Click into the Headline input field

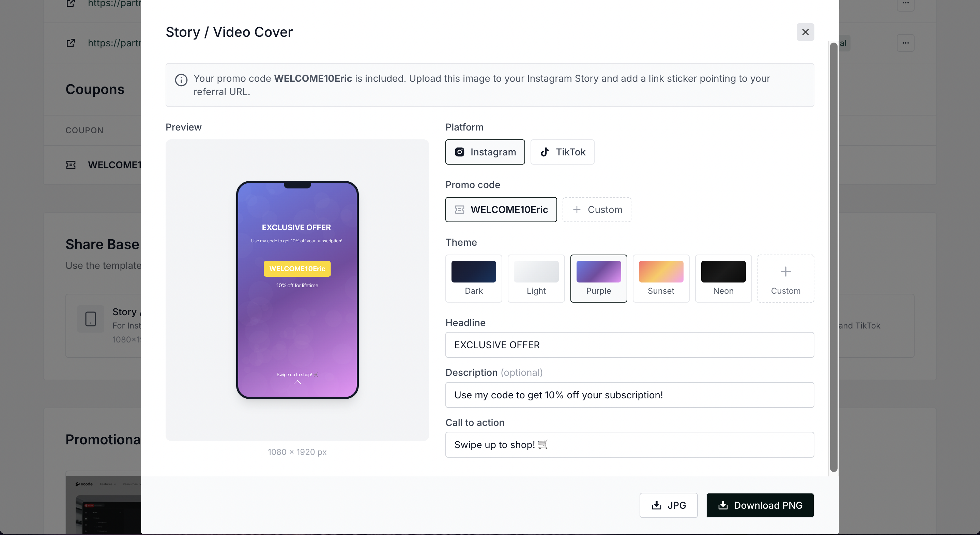point(629,345)
